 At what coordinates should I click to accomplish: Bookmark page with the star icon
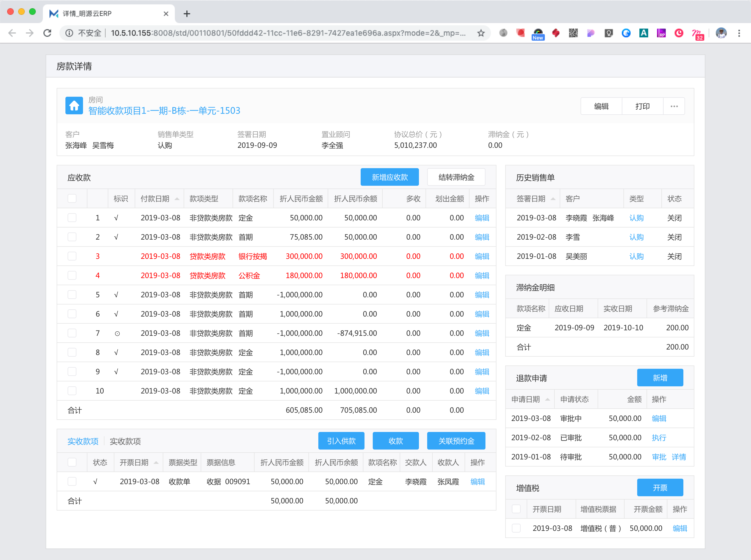(481, 33)
